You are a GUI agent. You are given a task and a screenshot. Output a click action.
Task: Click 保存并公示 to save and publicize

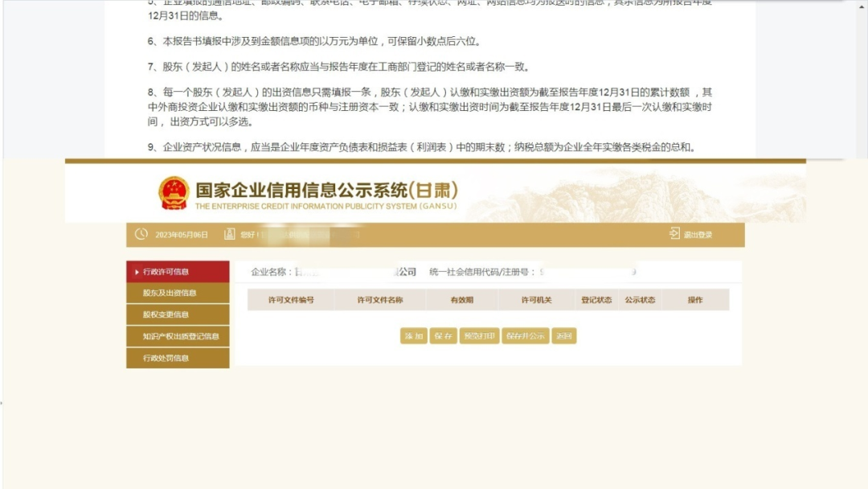526,336
